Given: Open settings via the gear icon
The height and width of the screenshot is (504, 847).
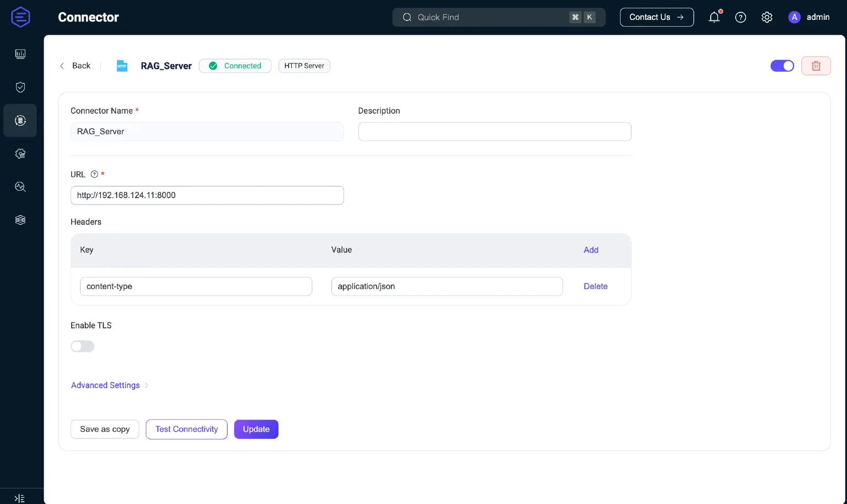Looking at the screenshot, I should (767, 17).
